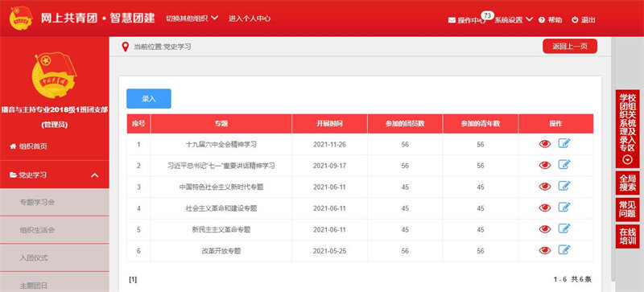Click edit pencil icon for 社会主义革命和建设专题
The image size is (644, 292).
tap(564, 207)
